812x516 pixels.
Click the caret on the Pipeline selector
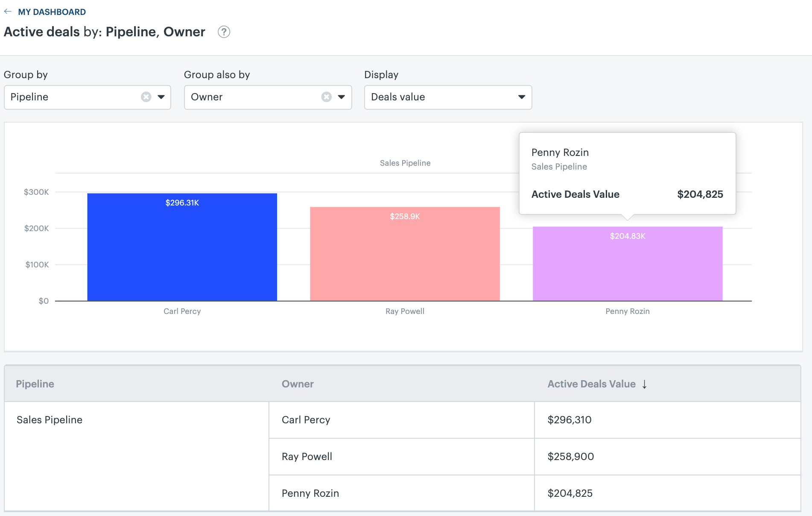point(161,97)
